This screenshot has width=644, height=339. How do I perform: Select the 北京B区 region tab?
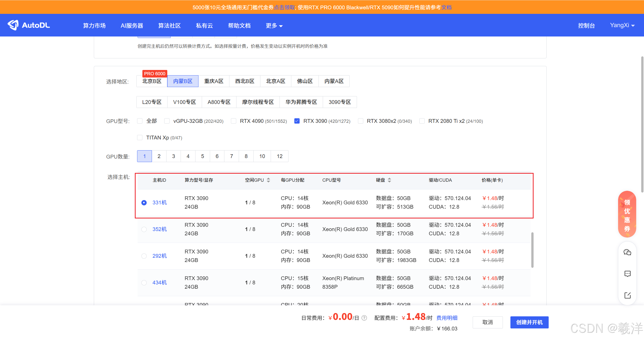pos(152,81)
